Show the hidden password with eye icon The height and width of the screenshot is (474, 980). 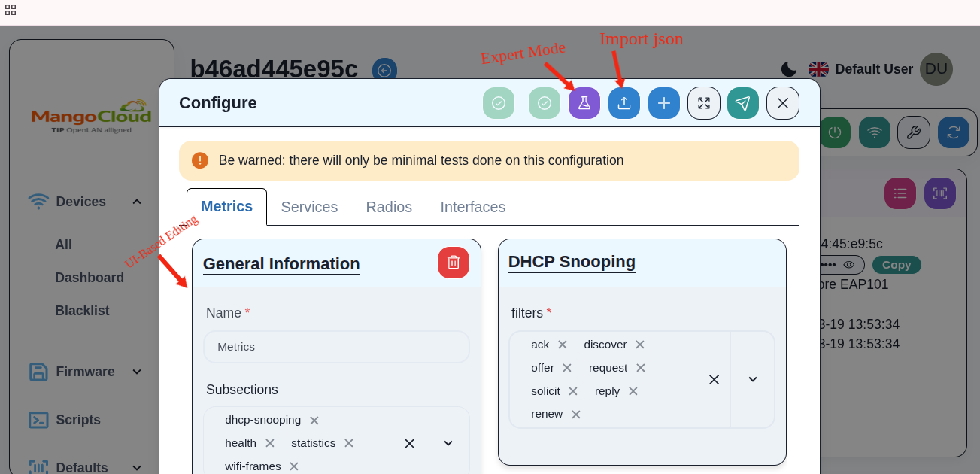pos(848,265)
